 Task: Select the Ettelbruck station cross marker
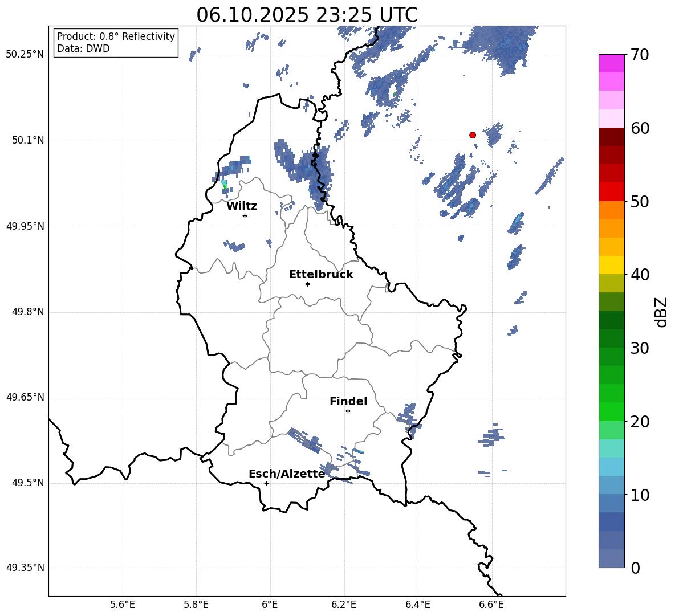pyautogui.click(x=307, y=284)
